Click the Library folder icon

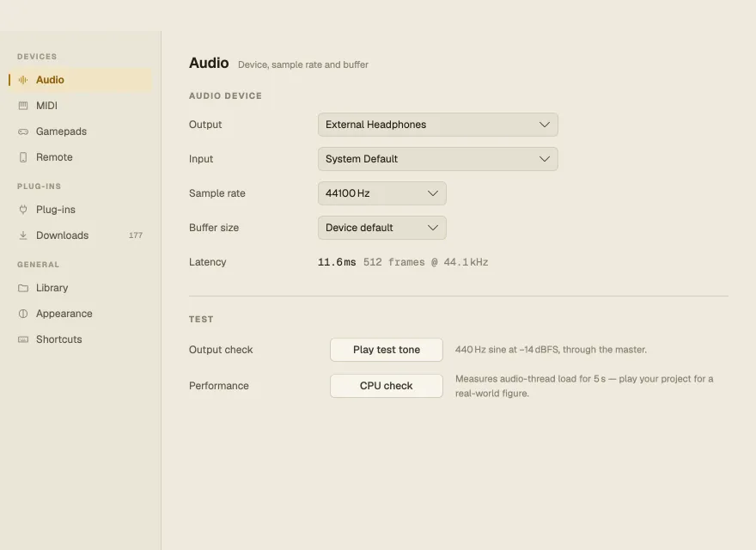click(x=22, y=288)
